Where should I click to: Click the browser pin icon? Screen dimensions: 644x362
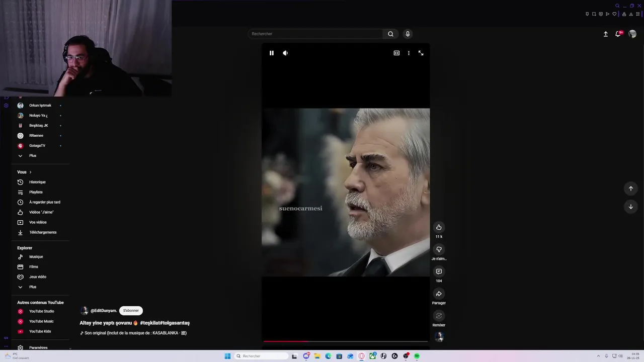coord(587,14)
